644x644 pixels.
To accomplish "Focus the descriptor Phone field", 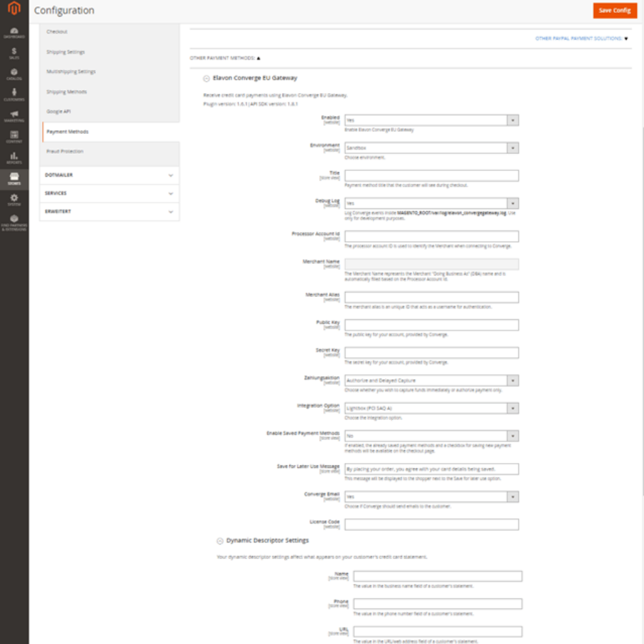I will tap(438, 604).
